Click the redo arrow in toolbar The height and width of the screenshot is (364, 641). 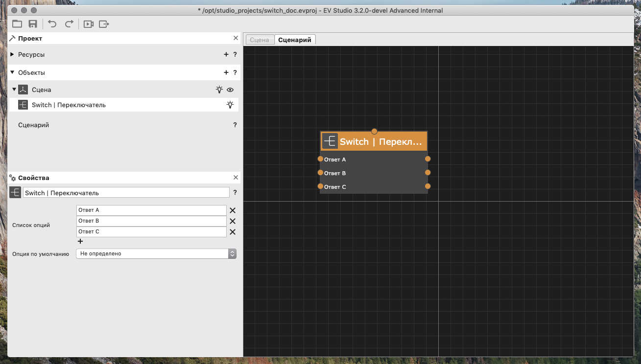[69, 23]
